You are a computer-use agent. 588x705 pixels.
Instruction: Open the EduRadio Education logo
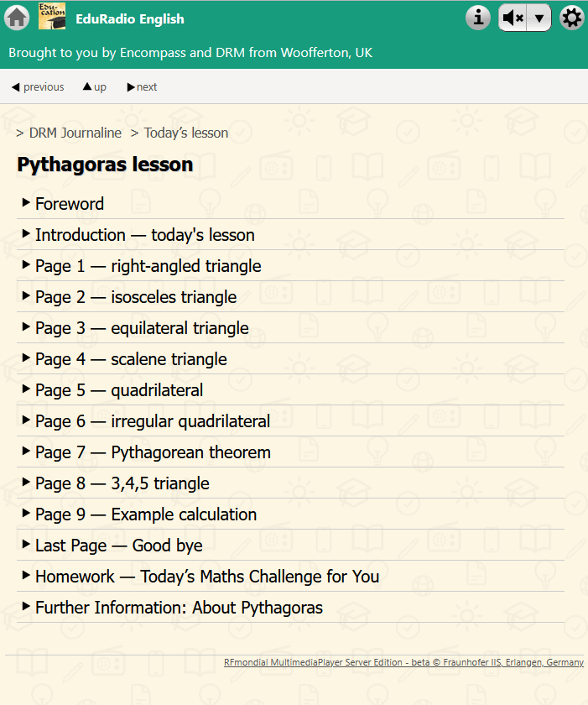click(x=52, y=16)
